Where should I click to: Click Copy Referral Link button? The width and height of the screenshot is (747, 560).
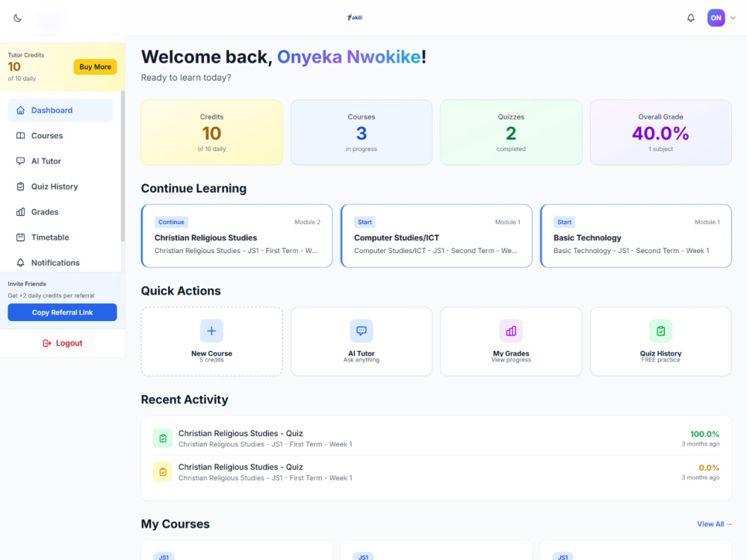tap(63, 312)
